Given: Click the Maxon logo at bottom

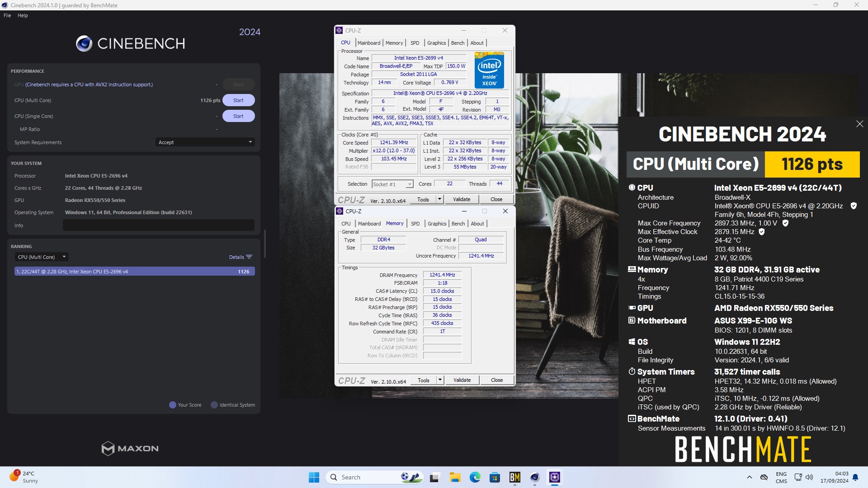Looking at the screenshot, I should 130,448.
